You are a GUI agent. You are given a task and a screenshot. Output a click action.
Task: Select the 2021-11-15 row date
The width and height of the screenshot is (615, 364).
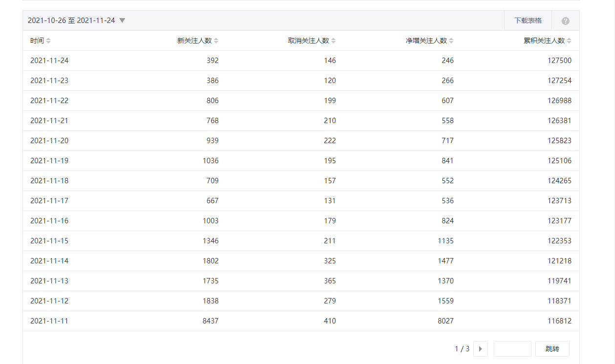49,241
